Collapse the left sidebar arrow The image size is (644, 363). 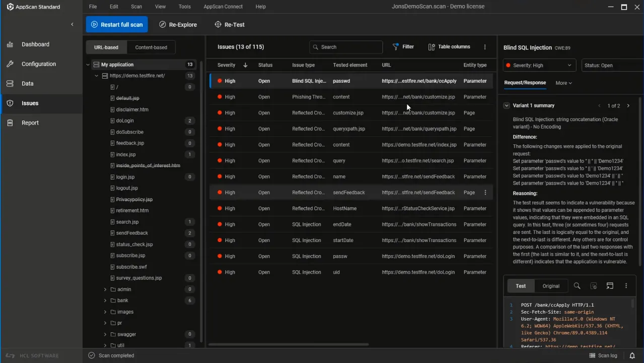pos(72,24)
